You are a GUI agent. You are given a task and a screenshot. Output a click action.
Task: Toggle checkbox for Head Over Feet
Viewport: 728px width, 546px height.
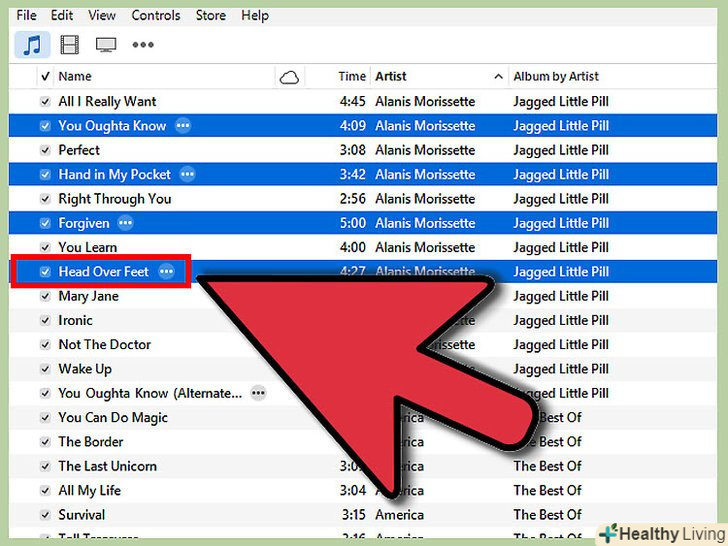[x=45, y=272]
